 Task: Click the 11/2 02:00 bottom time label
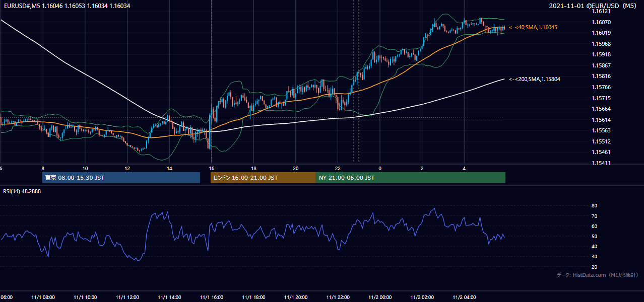point(422,297)
